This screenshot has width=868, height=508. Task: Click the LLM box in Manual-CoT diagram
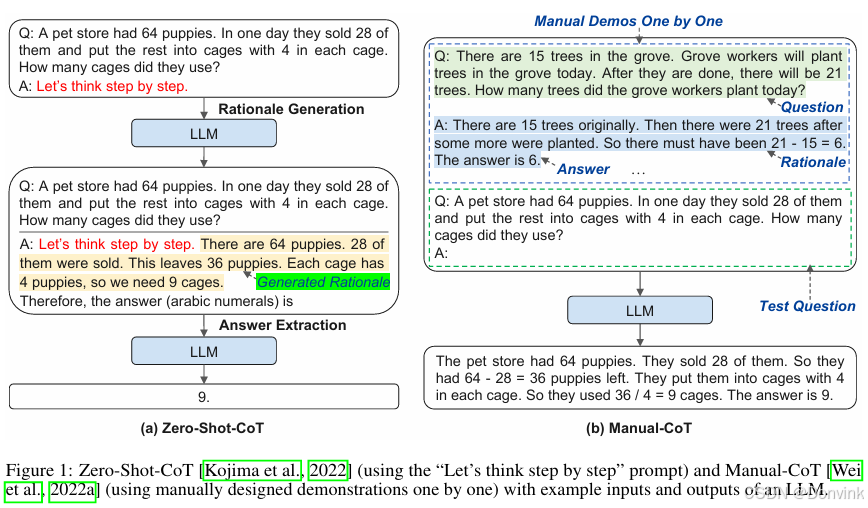[x=640, y=310]
